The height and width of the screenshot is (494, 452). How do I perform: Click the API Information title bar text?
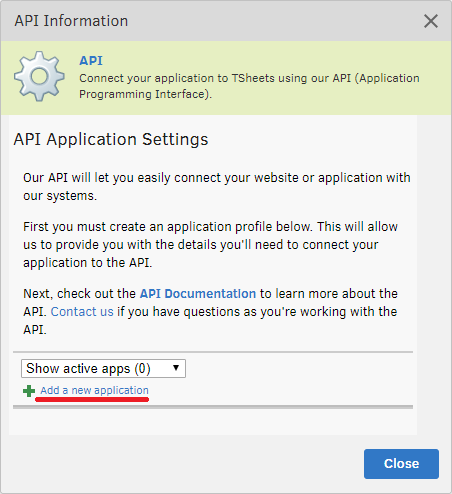pos(71,21)
